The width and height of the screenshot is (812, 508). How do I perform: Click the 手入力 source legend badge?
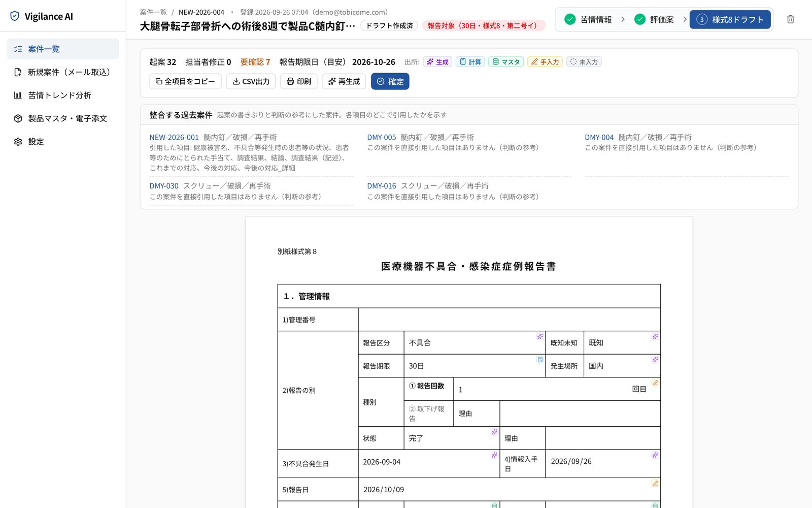point(545,62)
